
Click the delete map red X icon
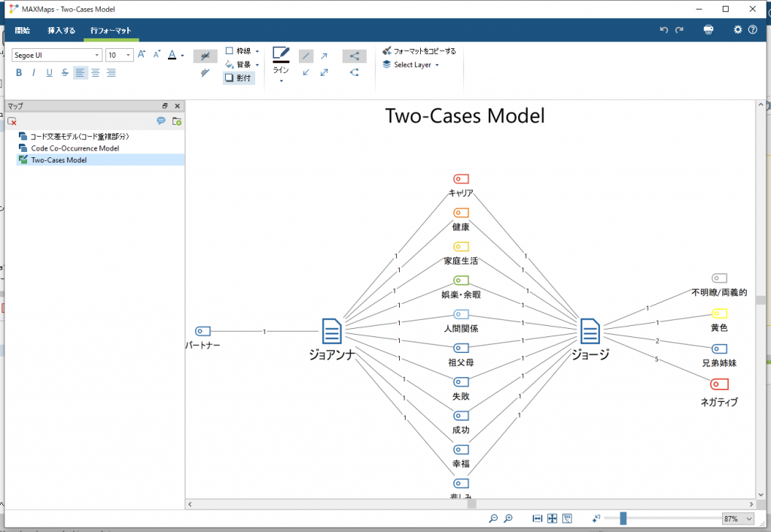point(12,121)
